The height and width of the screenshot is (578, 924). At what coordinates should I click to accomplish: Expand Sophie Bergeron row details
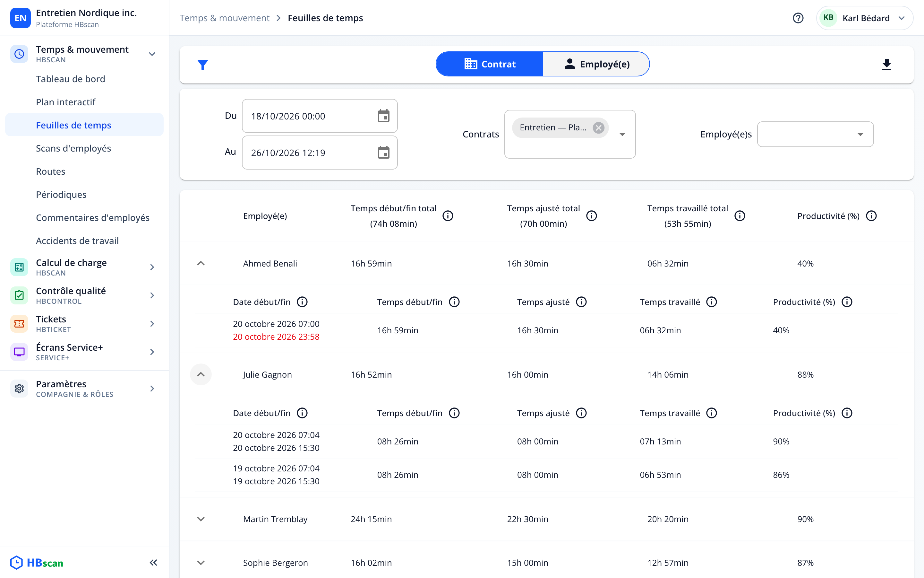(x=201, y=563)
